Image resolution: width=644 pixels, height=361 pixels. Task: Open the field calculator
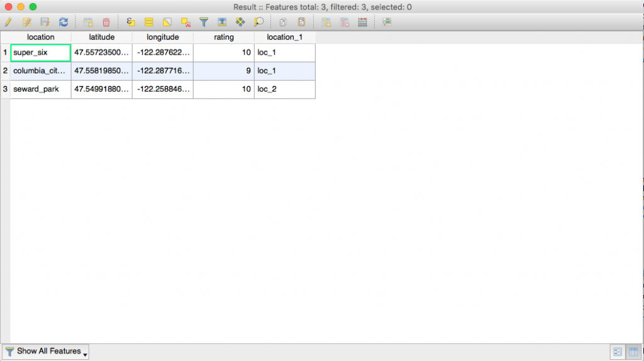click(x=362, y=22)
